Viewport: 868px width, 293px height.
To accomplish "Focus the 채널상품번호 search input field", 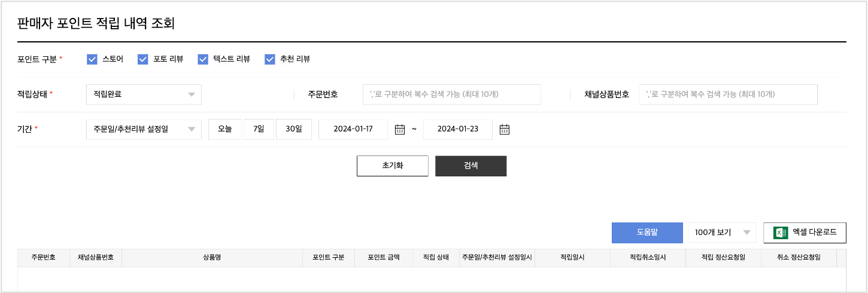I will tap(728, 94).
